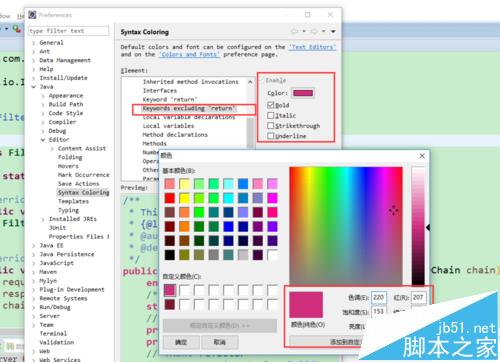Select Folding under Editor
Viewport: 500px width, 362px height.
point(70,157)
